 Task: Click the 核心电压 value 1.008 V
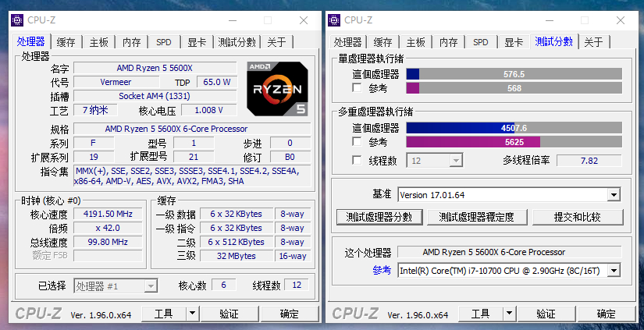[x=209, y=110]
